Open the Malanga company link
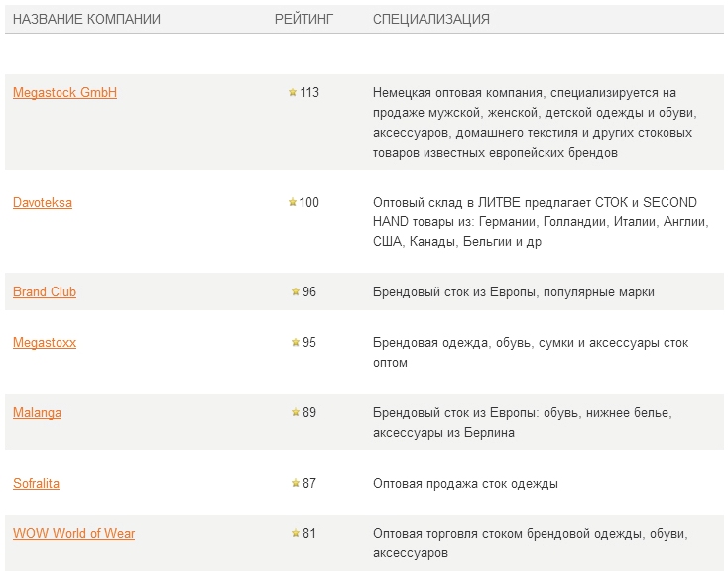This screenshot has width=728, height=575. [37, 413]
